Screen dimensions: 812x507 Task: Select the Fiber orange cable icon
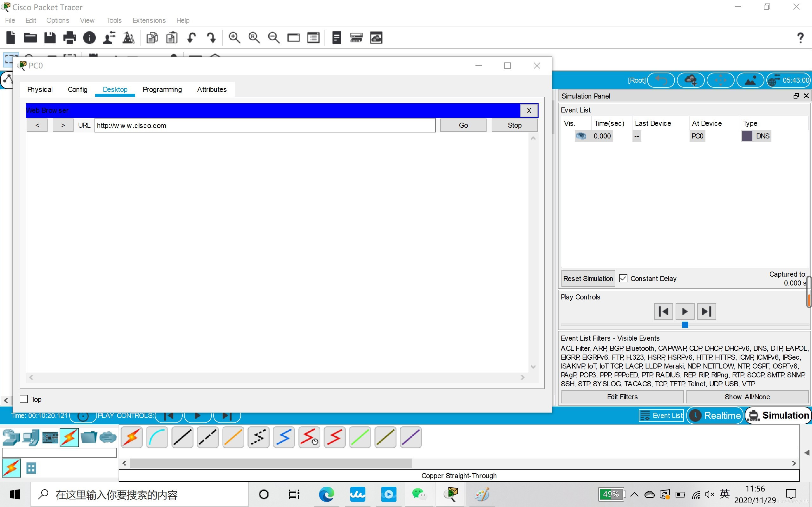point(233,437)
